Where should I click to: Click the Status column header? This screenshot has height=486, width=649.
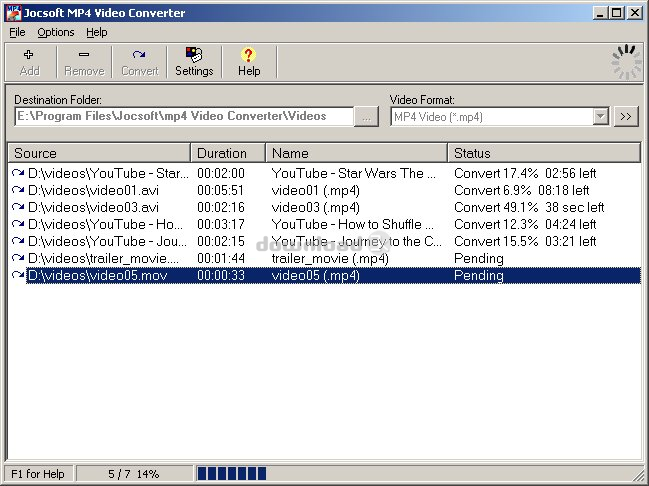(x=544, y=153)
